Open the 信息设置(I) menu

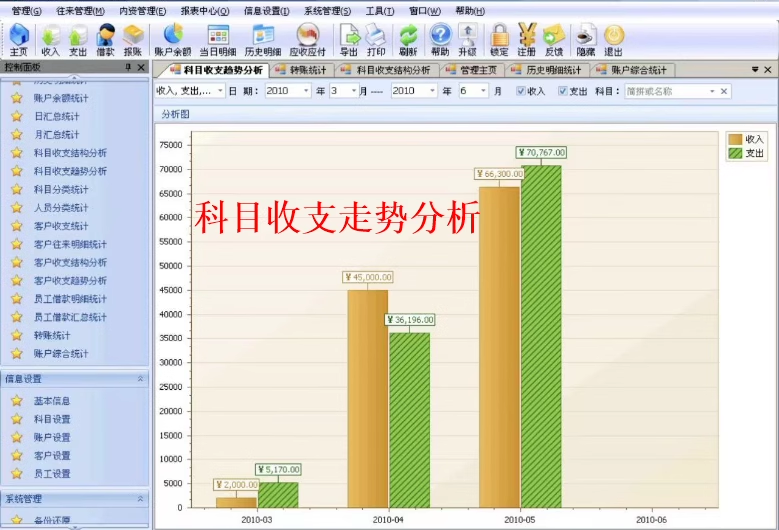pos(266,11)
